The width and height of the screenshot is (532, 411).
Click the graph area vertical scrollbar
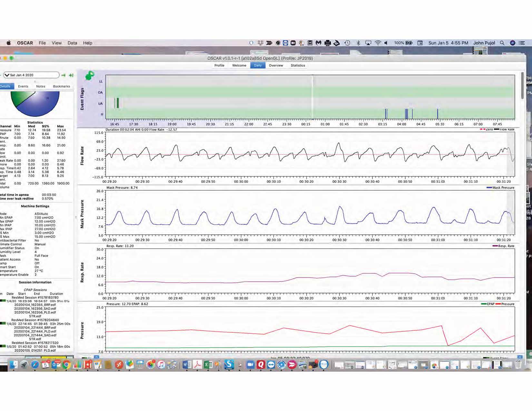[522, 85]
